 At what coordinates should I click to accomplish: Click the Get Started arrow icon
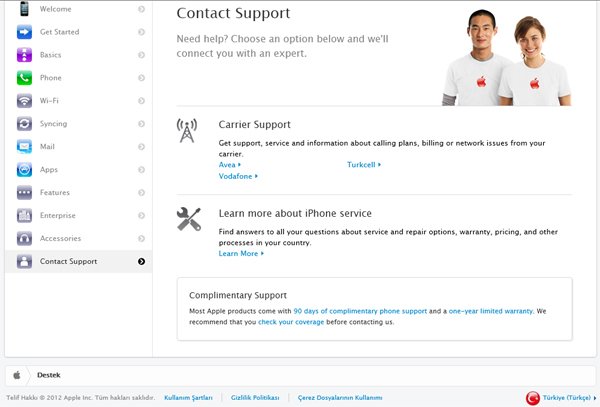[24, 32]
